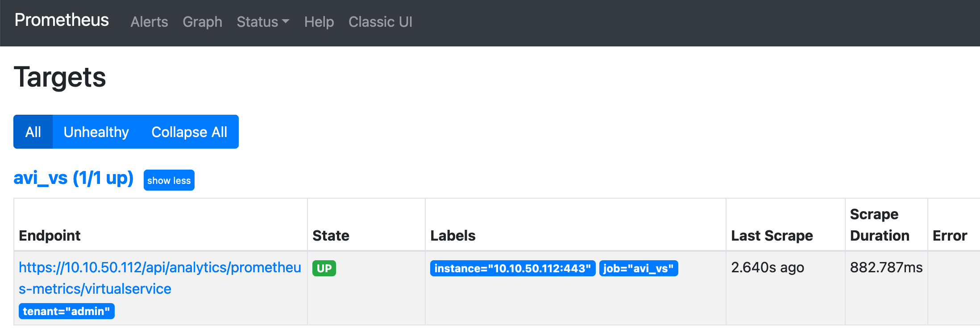
Task: Open the Help link
Action: point(319,22)
